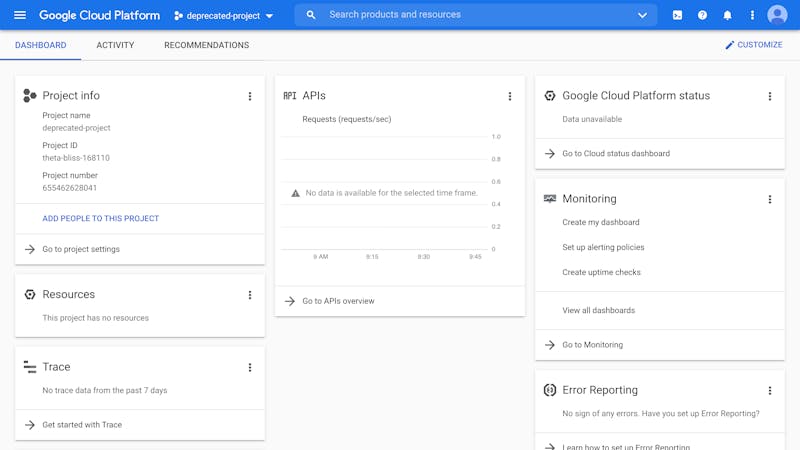
Task: Open Project info card options menu
Action: tap(249, 96)
